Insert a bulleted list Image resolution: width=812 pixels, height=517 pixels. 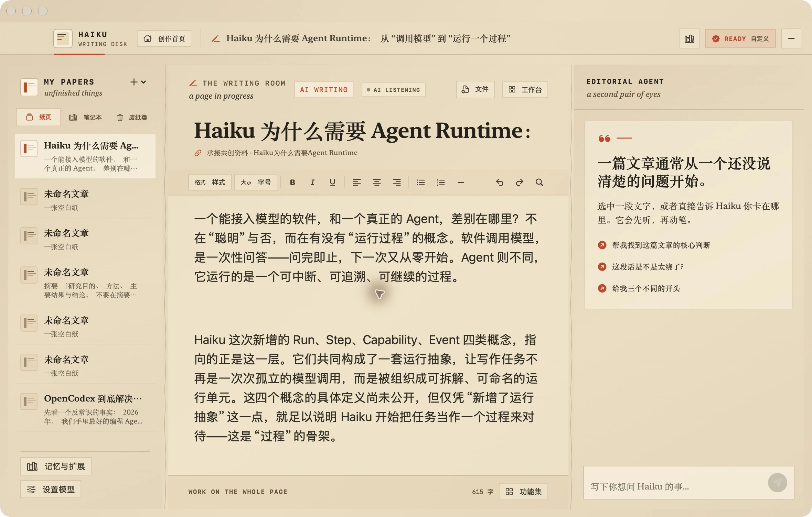pos(421,182)
